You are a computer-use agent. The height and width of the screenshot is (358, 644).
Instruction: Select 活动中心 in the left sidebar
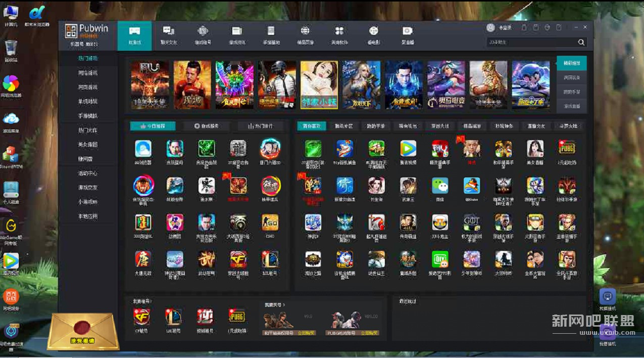tap(88, 173)
